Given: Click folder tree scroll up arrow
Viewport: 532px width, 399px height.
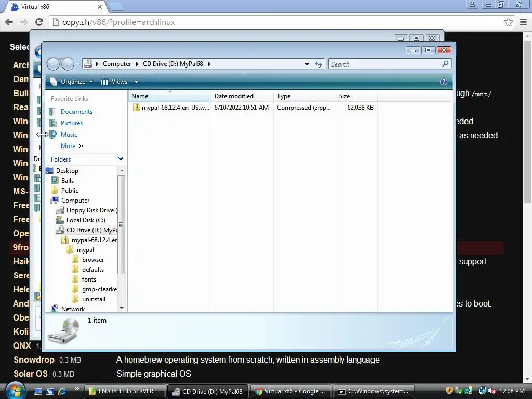Looking at the screenshot, I should [122, 170].
